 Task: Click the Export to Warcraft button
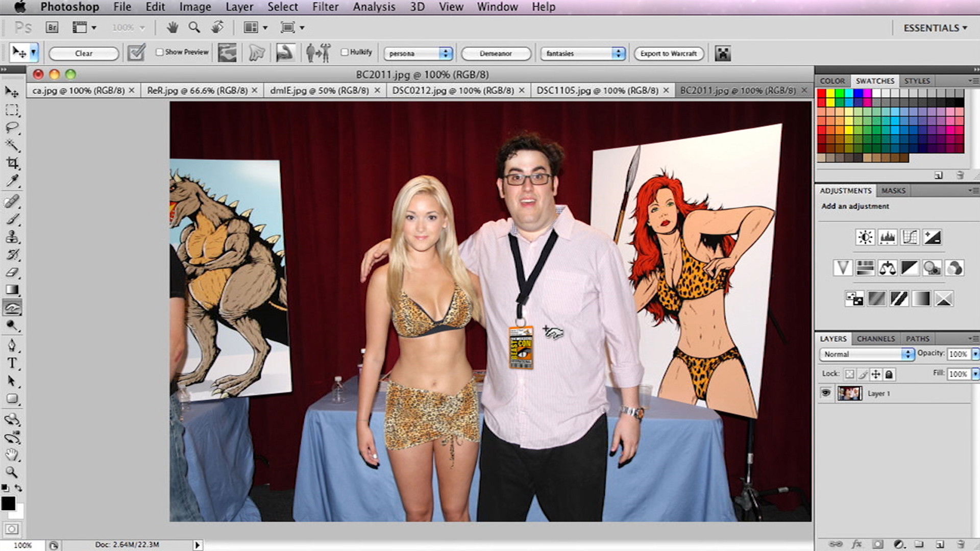(668, 54)
